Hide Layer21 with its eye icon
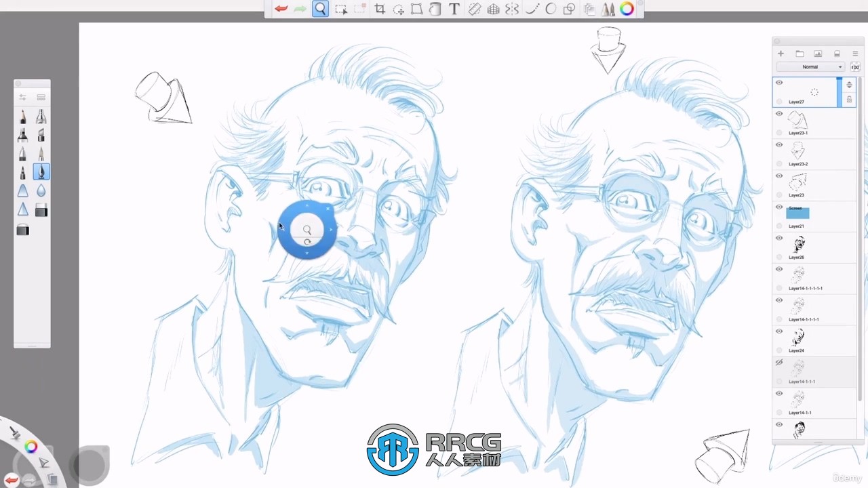 point(779,207)
